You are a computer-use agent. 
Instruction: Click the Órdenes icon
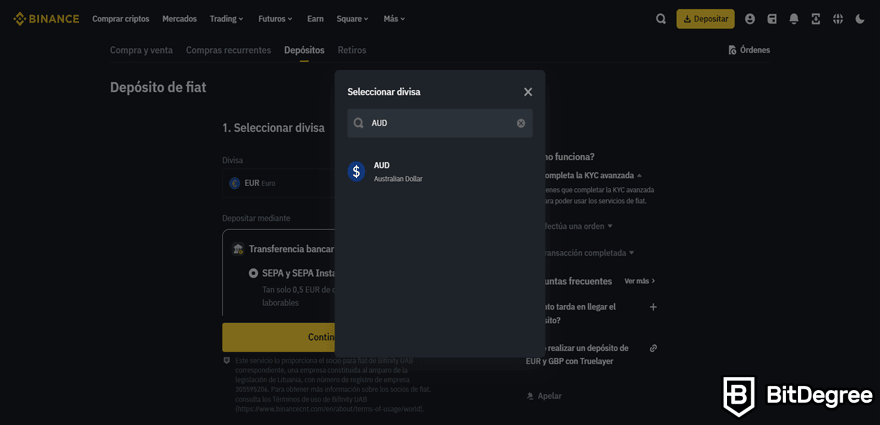(732, 50)
